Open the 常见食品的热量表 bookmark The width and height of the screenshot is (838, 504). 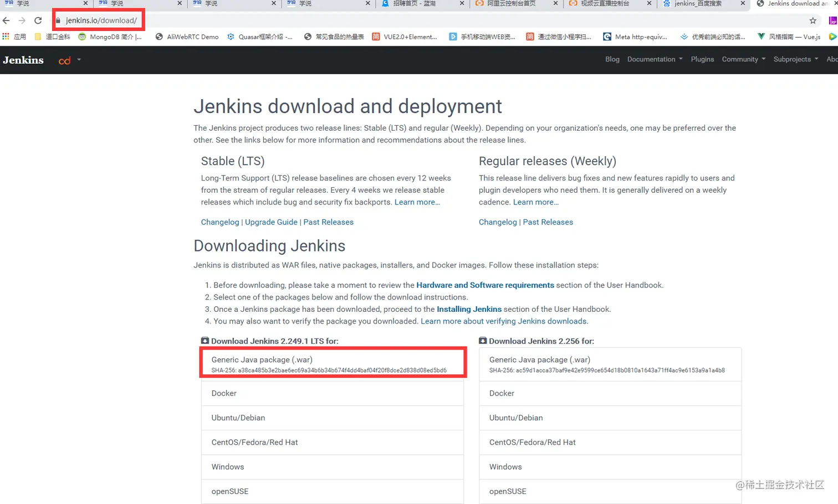[x=334, y=37]
